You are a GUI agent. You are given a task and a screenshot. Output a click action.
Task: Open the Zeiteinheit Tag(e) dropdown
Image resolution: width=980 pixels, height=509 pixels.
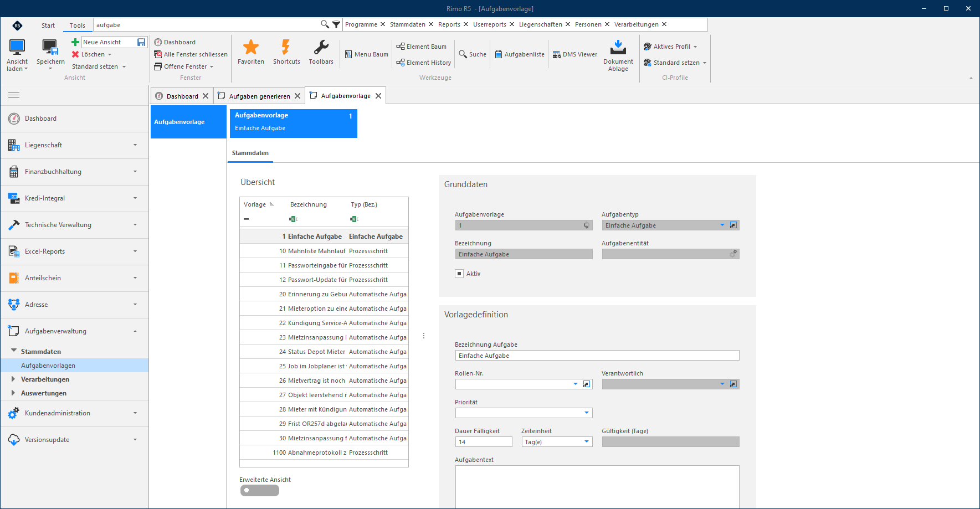coord(587,441)
